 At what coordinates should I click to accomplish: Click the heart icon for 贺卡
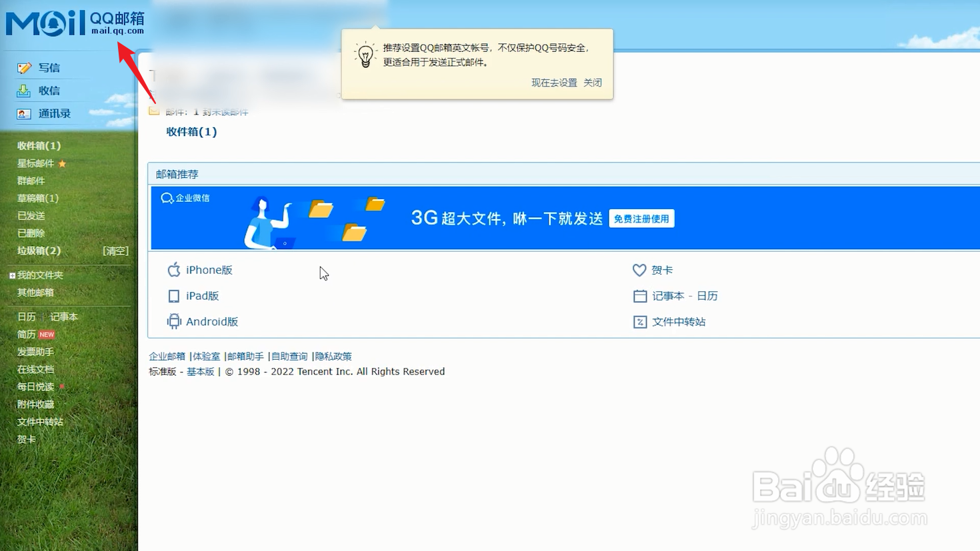tap(639, 270)
